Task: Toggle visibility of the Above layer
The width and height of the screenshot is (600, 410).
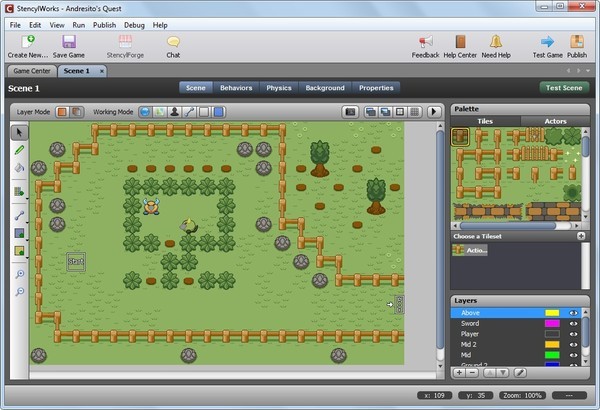Action: point(573,313)
